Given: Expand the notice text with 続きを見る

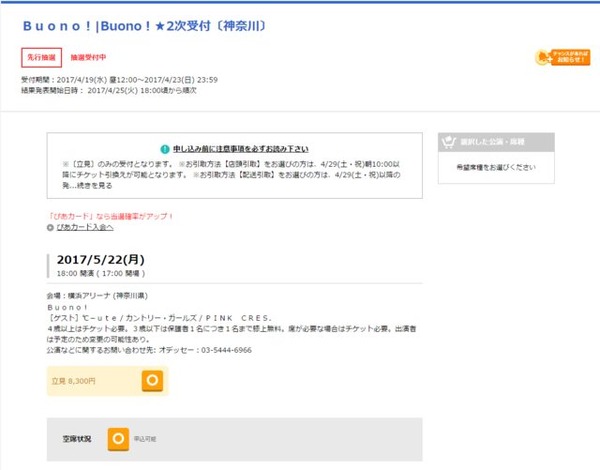Looking at the screenshot, I should point(95,186).
